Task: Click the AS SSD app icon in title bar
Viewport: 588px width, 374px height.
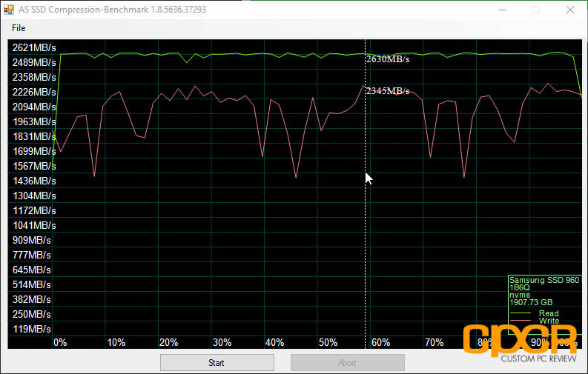Action: click(9, 10)
